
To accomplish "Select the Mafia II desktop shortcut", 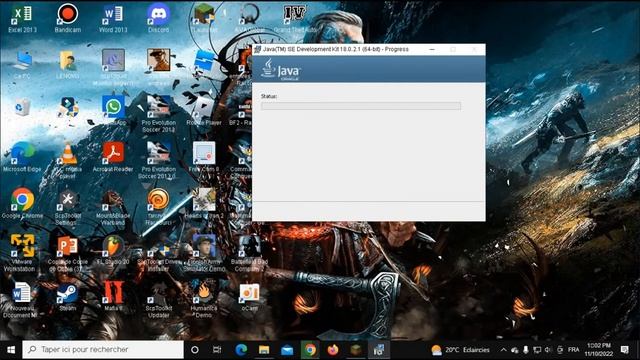I will (x=113, y=296).
